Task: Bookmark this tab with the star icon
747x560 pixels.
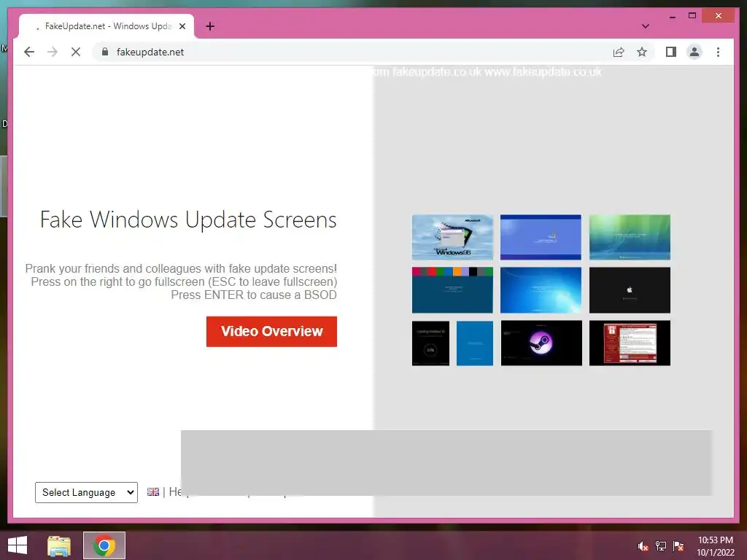Action: point(642,52)
